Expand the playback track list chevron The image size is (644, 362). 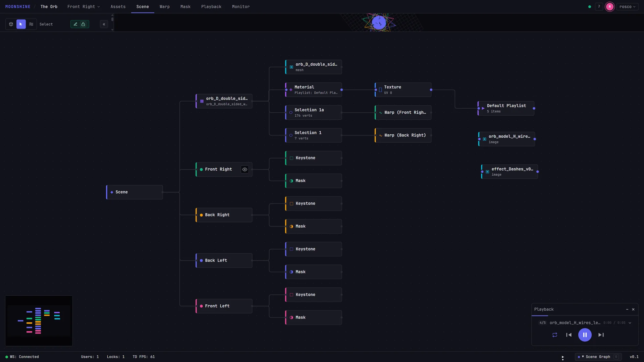click(630, 323)
